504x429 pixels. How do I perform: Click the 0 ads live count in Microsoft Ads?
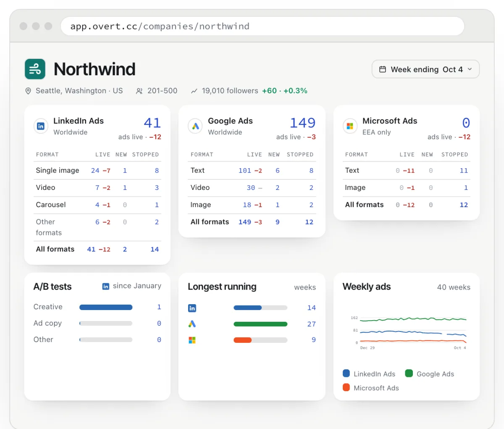466,123
